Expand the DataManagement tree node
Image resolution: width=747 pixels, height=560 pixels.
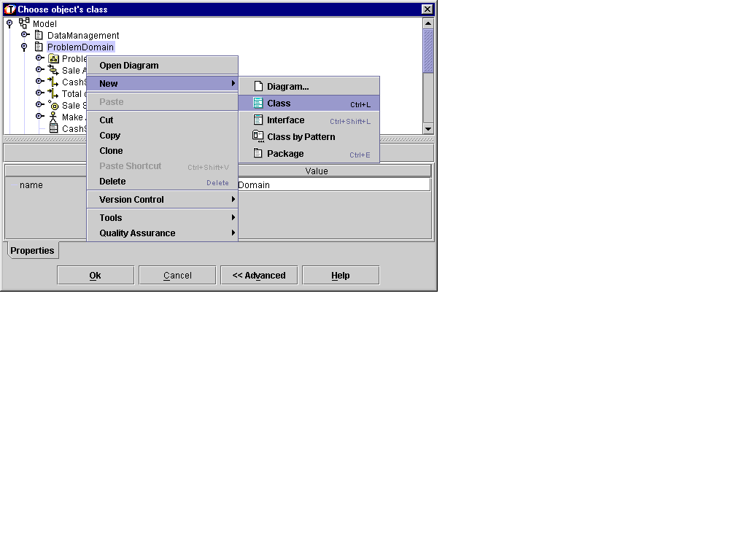click(24, 35)
